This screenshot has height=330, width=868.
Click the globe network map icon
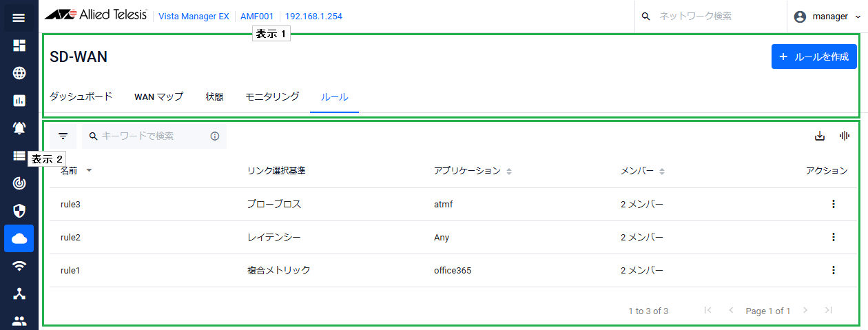click(19, 73)
